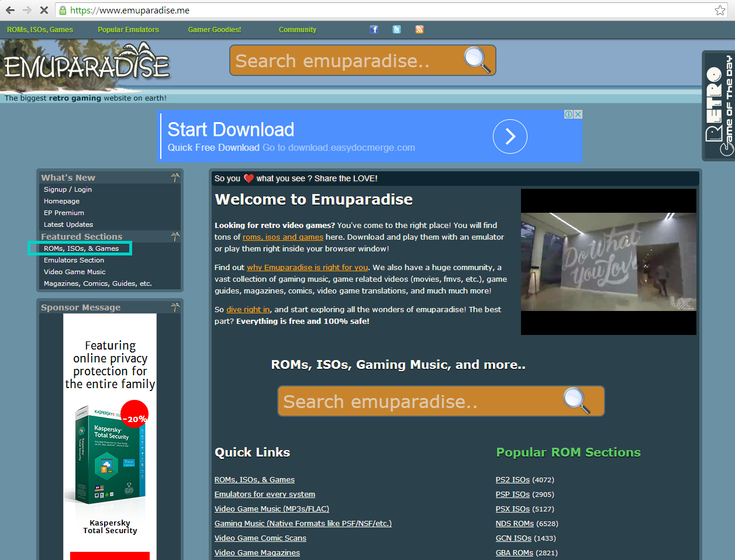Open Emuparadise's Facebook page icon

coord(374,29)
